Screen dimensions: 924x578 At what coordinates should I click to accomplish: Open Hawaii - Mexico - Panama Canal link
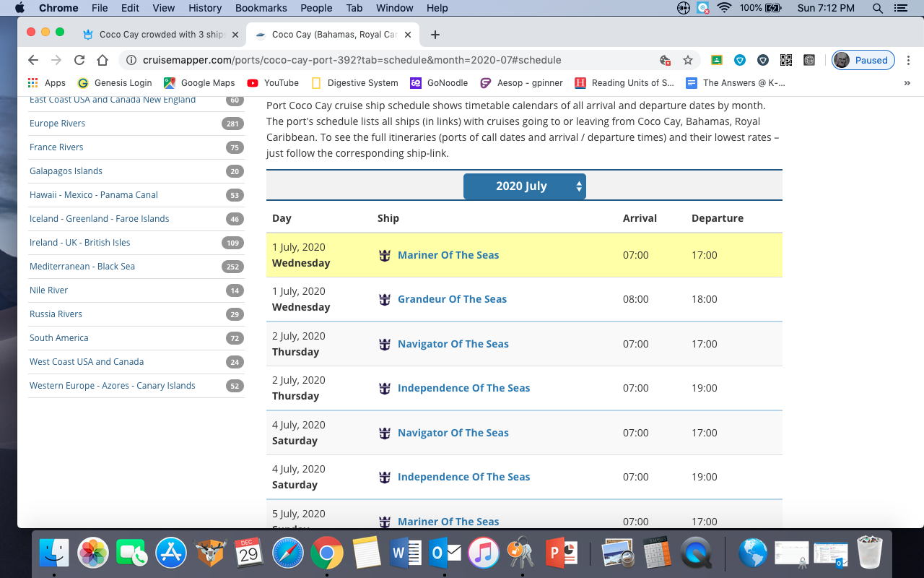coord(94,195)
